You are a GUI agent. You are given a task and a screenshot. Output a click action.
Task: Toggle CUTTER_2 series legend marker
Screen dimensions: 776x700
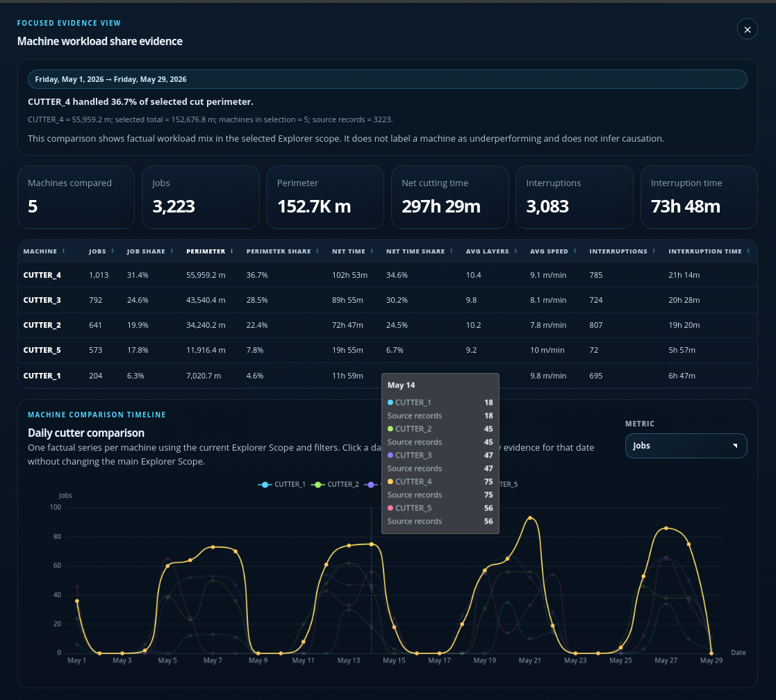click(317, 484)
